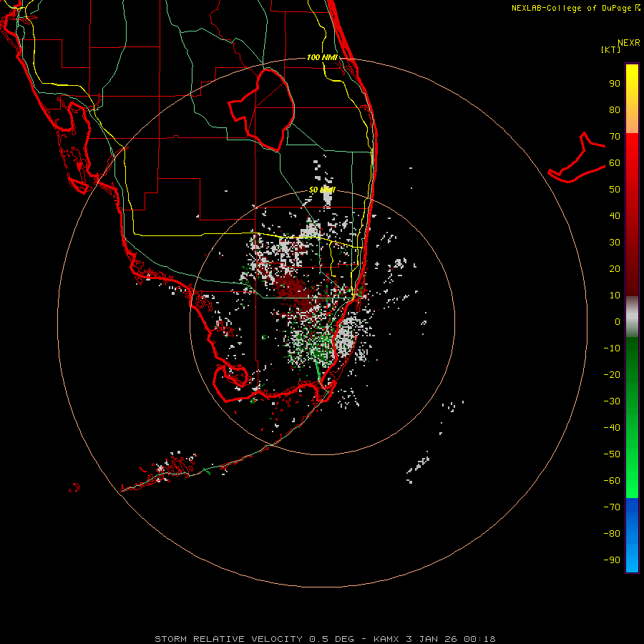Click the -10 value on the velocity scale
This screenshot has height=644, width=644.
click(x=612, y=348)
